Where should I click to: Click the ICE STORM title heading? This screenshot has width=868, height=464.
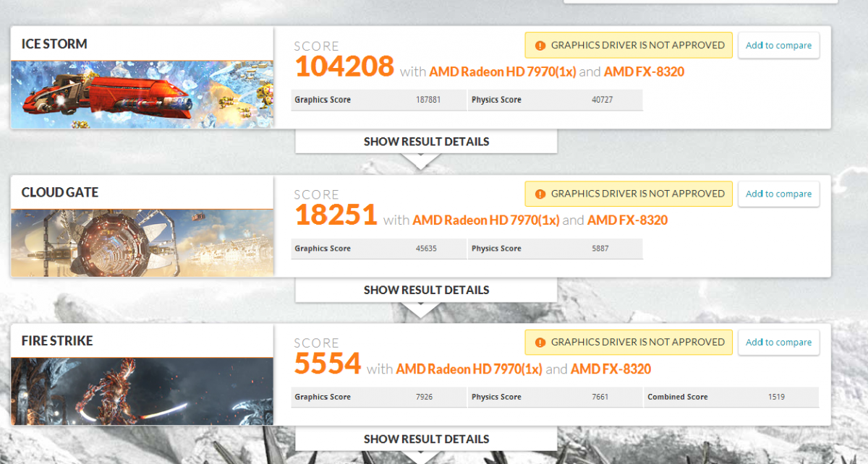54,44
